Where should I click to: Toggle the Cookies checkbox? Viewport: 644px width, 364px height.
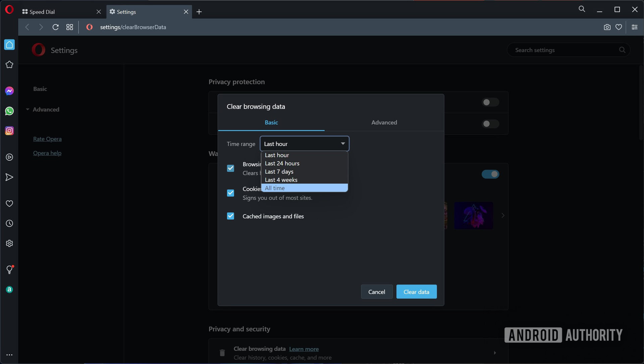(x=230, y=193)
